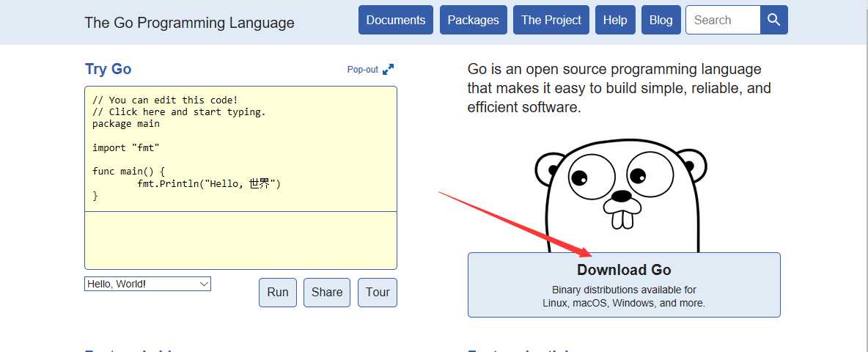This screenshot has width=868, height=352.
Task: Open the Help menu
Action: 615,20
